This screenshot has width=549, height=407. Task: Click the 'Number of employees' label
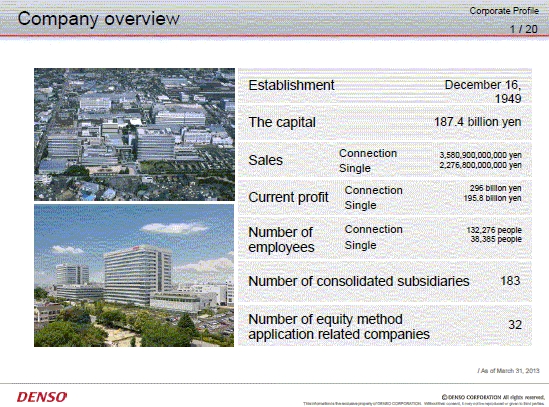click(281, 240)
